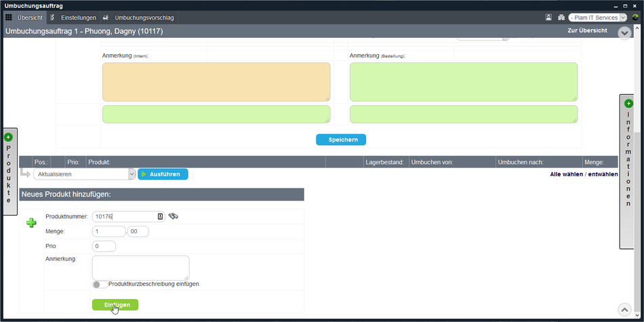Click the green plus add product icon
The width and height of the screenshot is (644, 322).
[31, 222]
